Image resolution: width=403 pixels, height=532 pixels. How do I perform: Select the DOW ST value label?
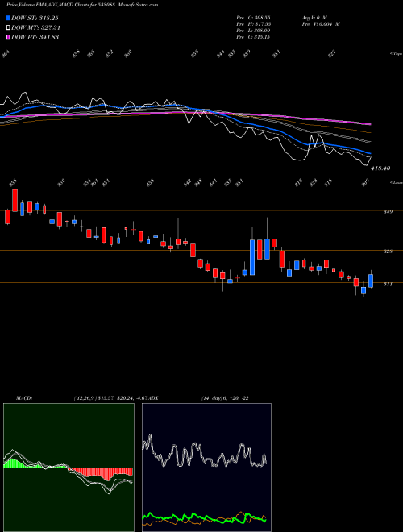pyautogui.click(x=35, y=18)
